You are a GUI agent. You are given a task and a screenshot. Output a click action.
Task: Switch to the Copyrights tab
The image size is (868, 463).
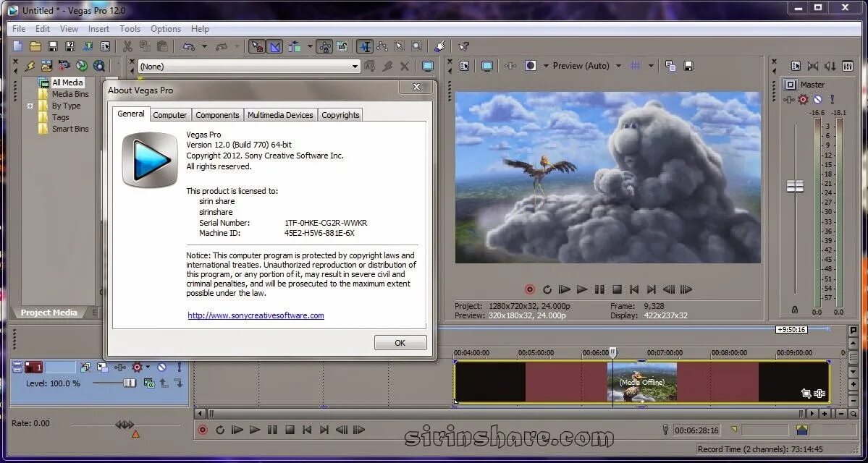coord(340,115)
